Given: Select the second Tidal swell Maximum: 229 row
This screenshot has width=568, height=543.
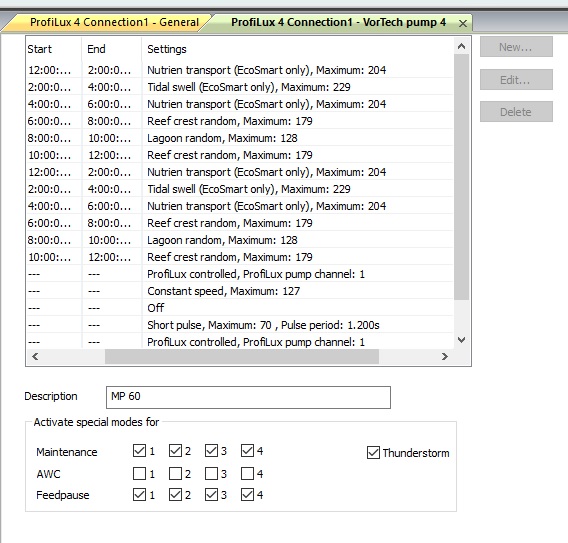Looking at the screenshot, I should (x=240, y=189).
